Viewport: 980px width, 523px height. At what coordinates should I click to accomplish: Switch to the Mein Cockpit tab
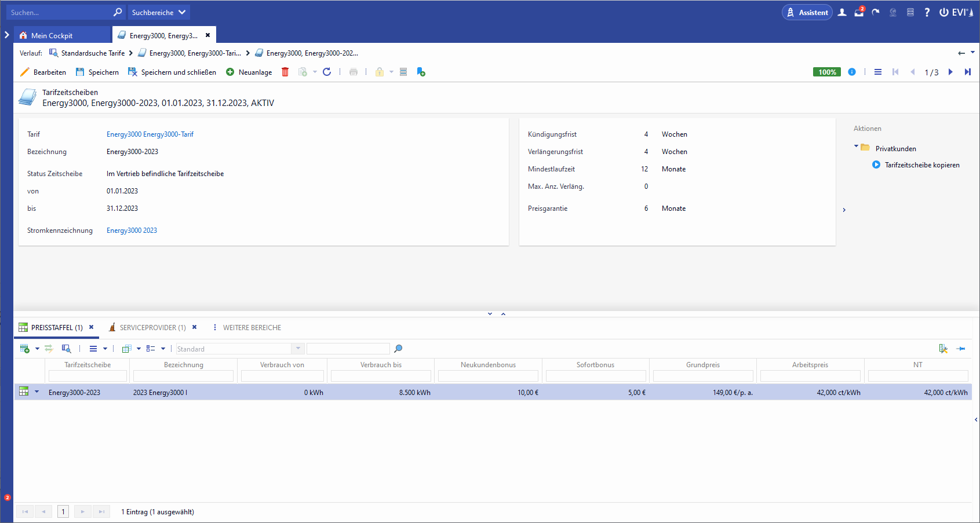tap(52, 35)
